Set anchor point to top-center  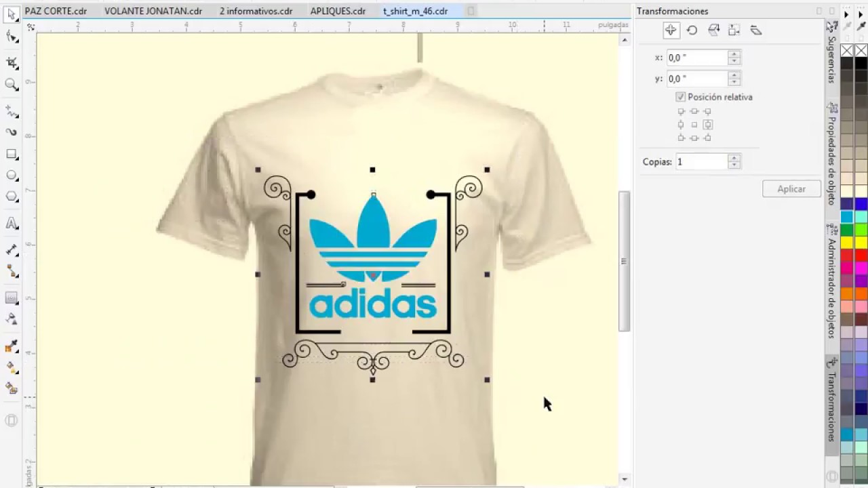click(x=694, y=111)
